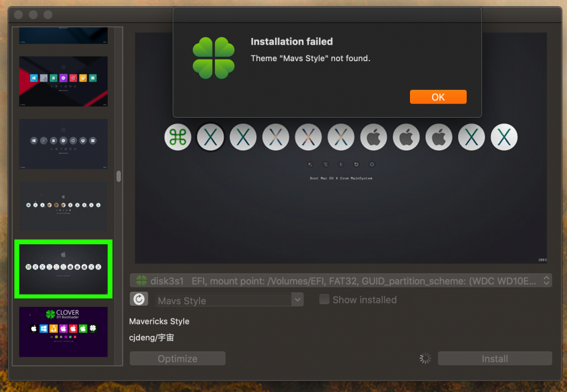This screenshot has width=567, height=392.
Task: Click the Optimize button
Action: click(x=177, y=359)
